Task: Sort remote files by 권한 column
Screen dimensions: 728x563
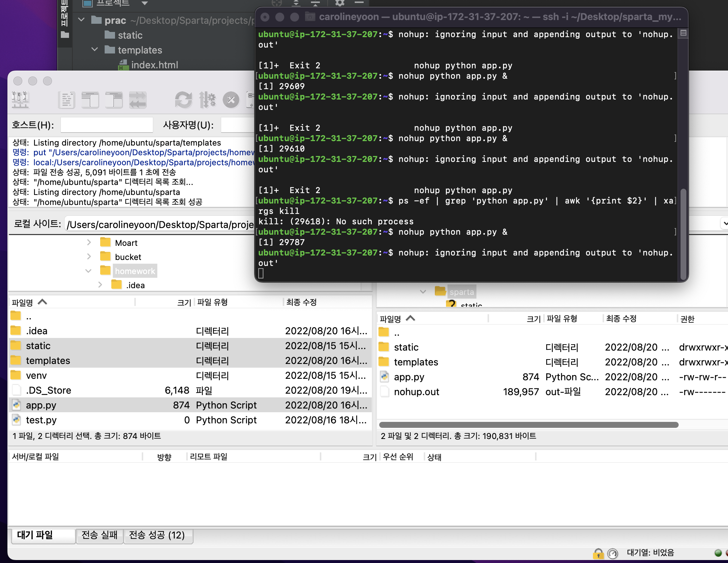Action: click(703, 319)
